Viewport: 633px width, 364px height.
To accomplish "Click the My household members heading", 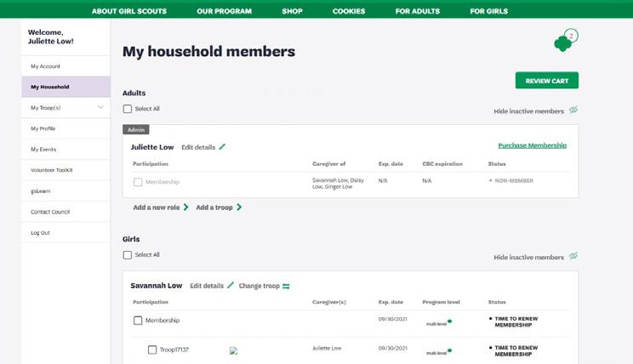I will pyautogui.click(x=208, y=52).
